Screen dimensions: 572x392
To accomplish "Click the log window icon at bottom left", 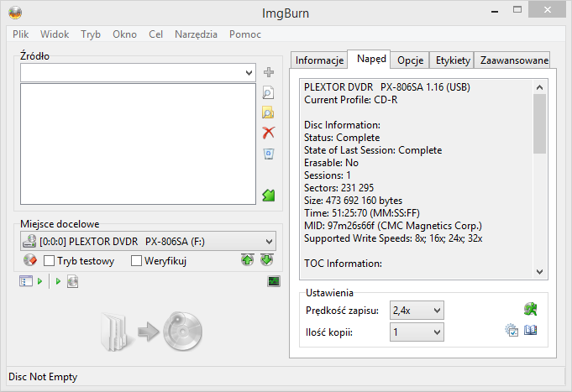I will click(x=25, y=281).
